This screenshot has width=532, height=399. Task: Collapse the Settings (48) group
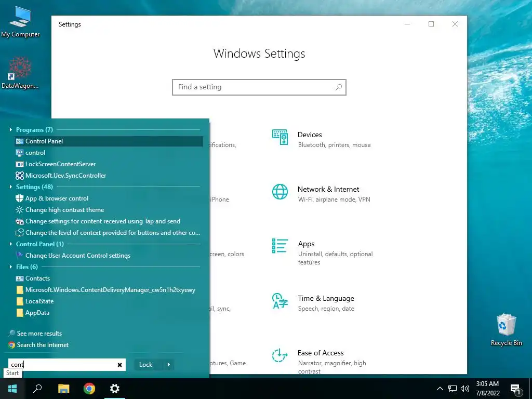click(11, 187)
